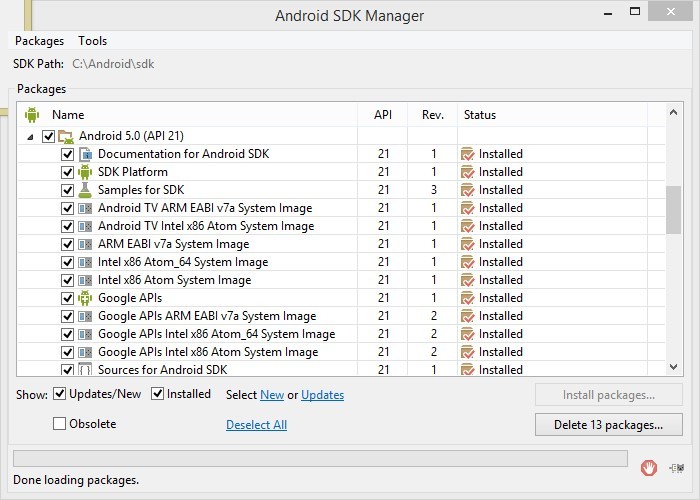The image size is (700, 500).
Task: Click the Samples for SDK flask icon
Action: [x=85, y=190]
